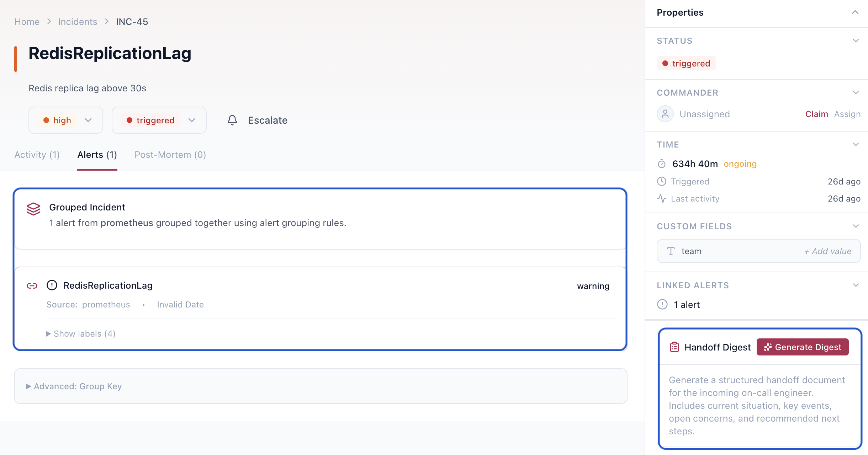Collapse the Custom Fields section
Screen dimensions: 868x455
[856, 226]
